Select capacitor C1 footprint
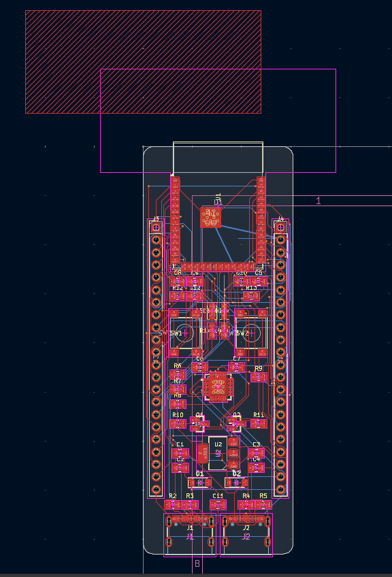The height and width of the screenshot is (577, 392). (x=180, y=453)
